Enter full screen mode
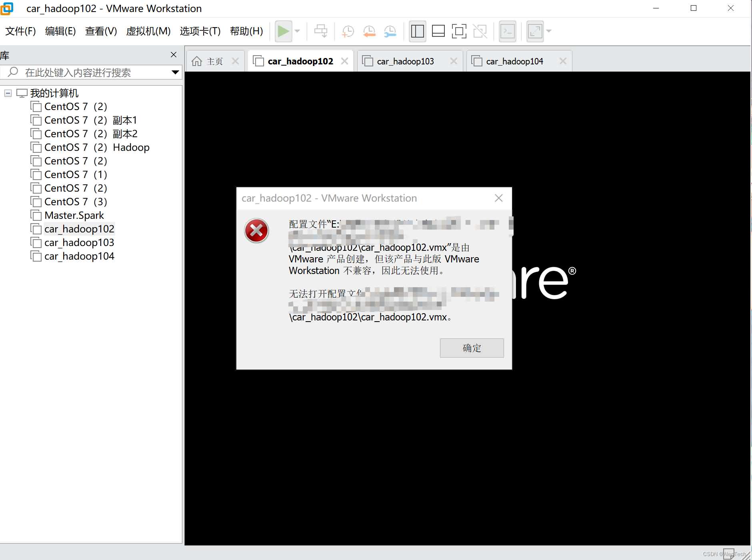 click(x=459, y=31)
